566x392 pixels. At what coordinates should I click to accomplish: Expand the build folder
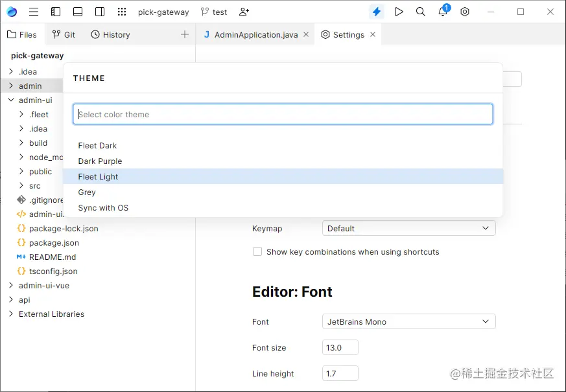(21, 143)
